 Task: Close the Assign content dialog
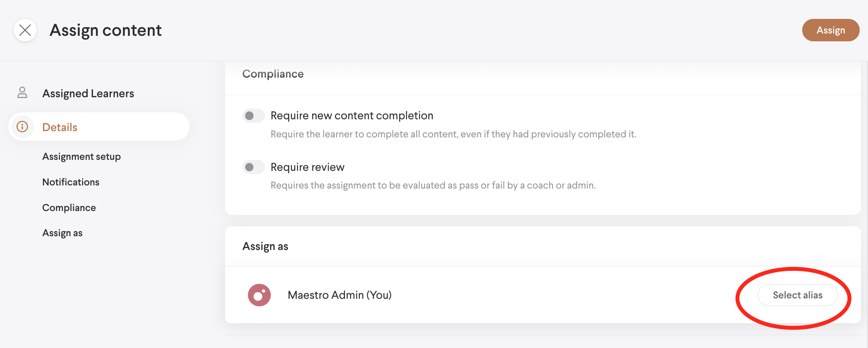25,30
